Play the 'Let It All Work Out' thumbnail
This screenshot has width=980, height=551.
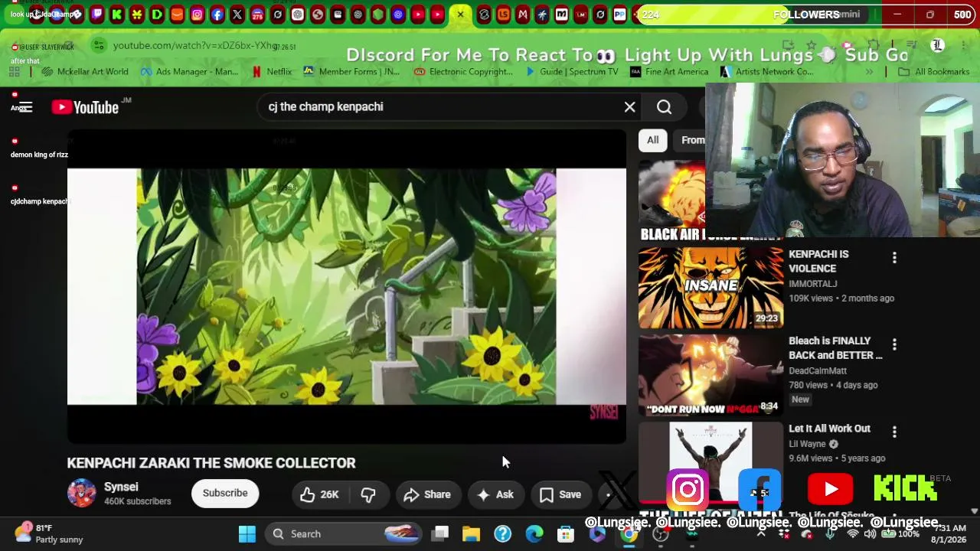click(710, 462)
